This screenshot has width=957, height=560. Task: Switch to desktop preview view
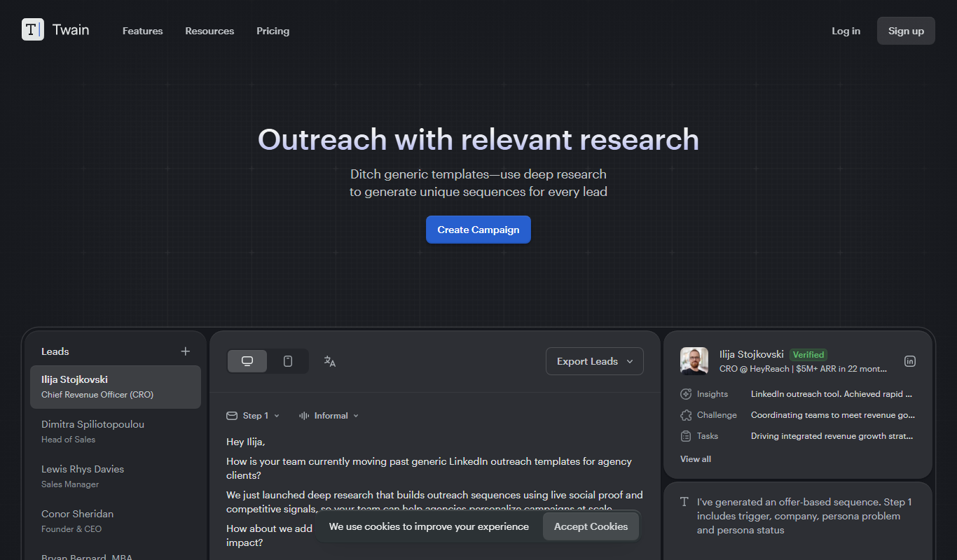coord(247,361)
